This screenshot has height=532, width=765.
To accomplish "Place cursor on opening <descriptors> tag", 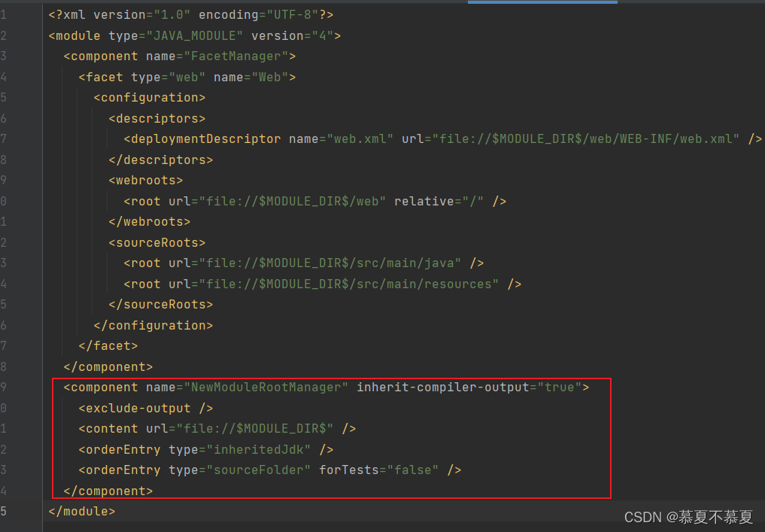I will tap(157, 119).
